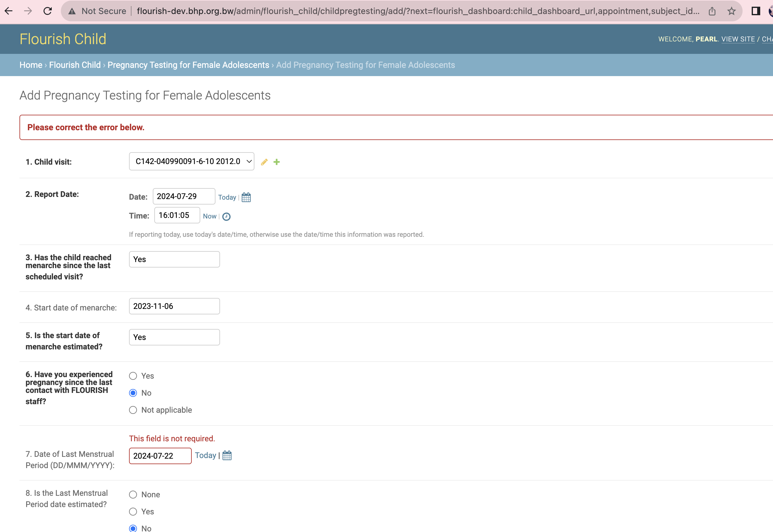Click the browser forward arrow
773x532 pixels.
point(28,11)
